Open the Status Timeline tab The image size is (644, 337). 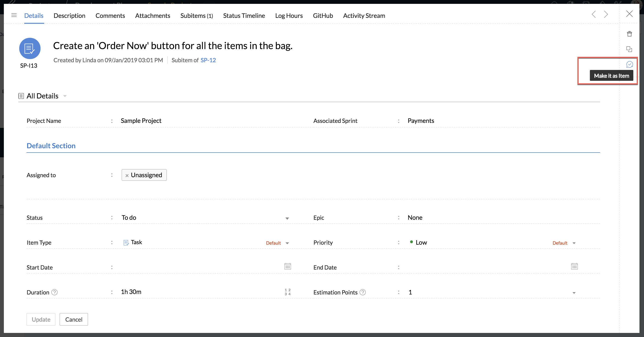tap(244, 15)
